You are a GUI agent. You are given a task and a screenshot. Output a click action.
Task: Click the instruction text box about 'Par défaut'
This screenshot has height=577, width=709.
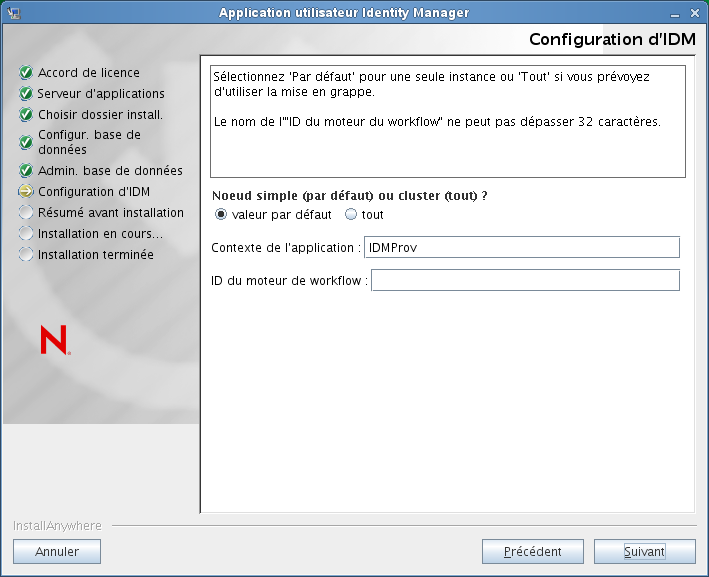pos(448,121)
